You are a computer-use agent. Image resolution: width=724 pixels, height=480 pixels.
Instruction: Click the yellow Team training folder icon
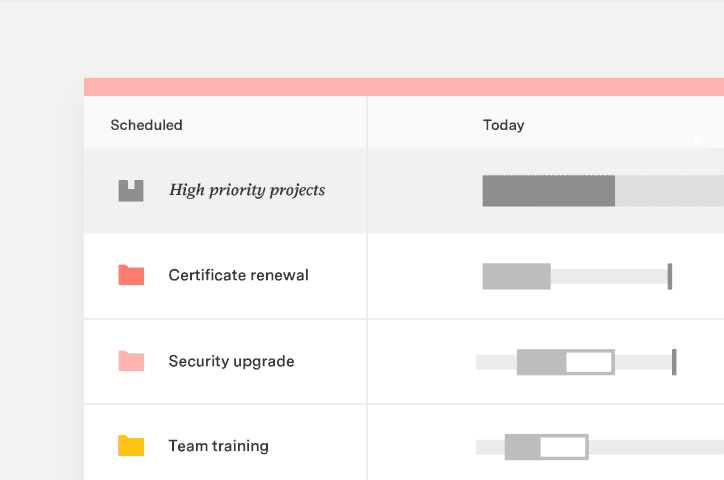[x=131, y=446]
